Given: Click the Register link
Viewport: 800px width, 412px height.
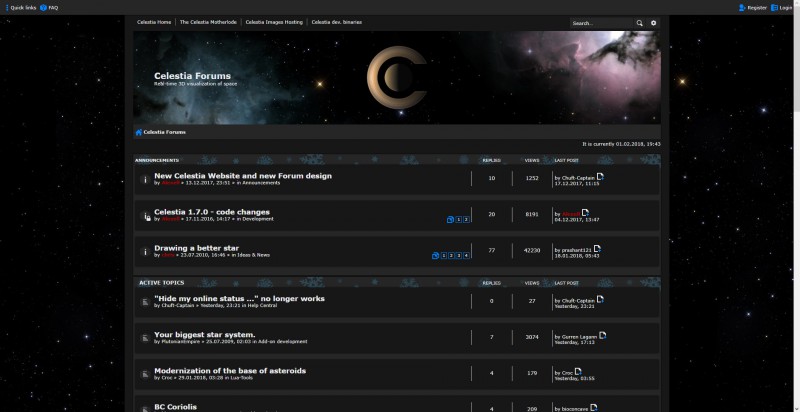Looking at the screenshot, I should point(753,8).
